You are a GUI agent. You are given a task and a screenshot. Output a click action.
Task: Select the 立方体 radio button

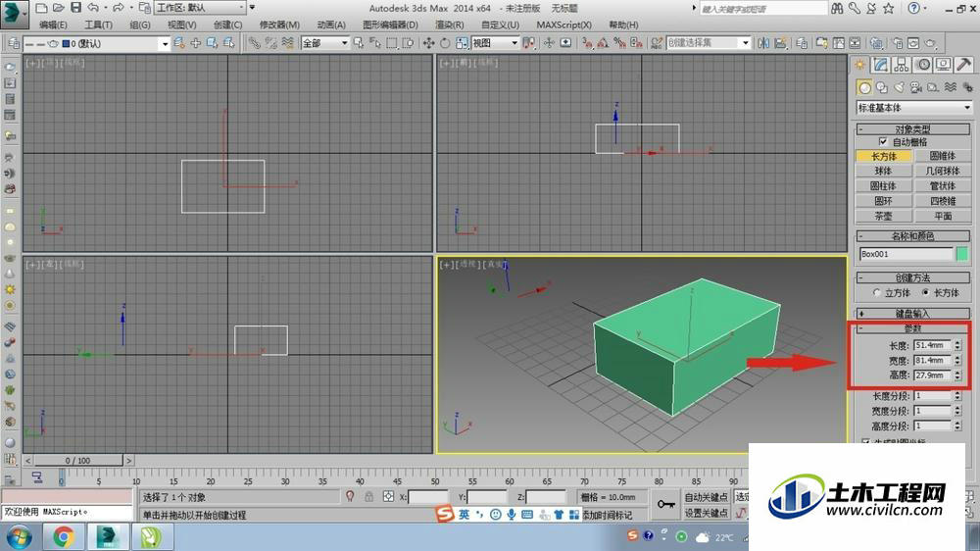(877, 293)
